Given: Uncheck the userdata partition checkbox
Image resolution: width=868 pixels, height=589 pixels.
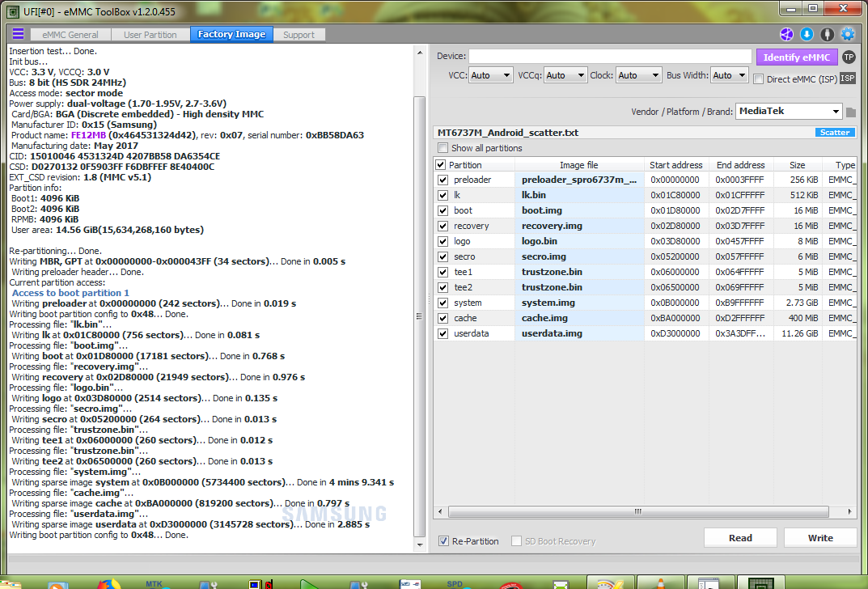Looking at the screenshot, I should coord(442,334).
